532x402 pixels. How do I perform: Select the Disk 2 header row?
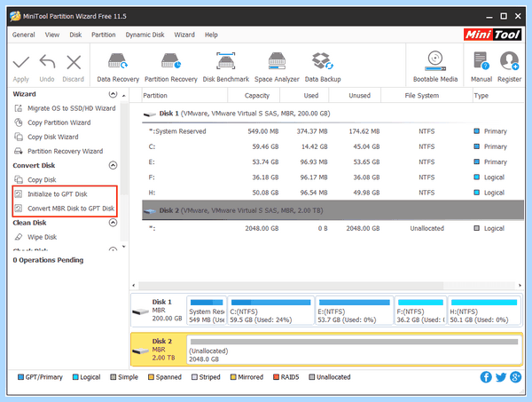(x=332, y=210)
